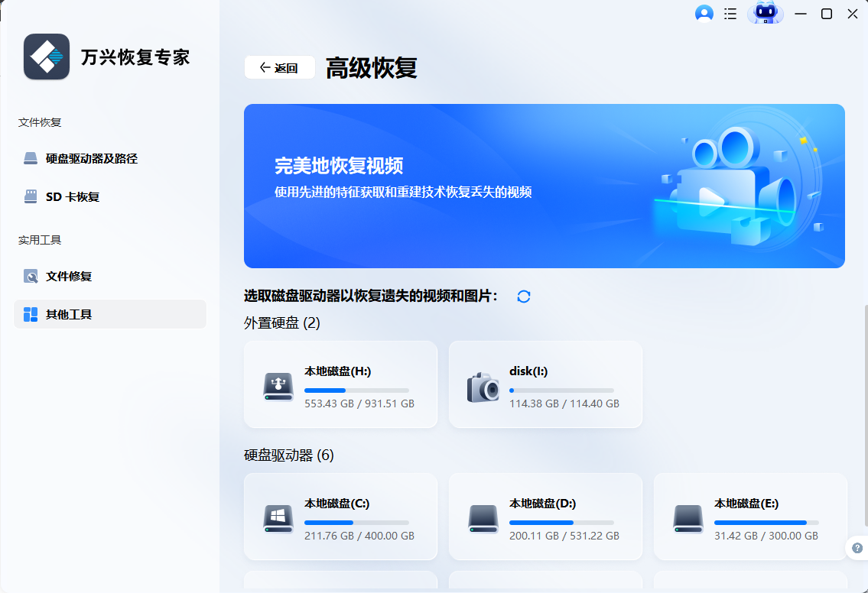Click the help question mark icon
Image resolution: width=868 pixels, height=593 pixels.
856,547
